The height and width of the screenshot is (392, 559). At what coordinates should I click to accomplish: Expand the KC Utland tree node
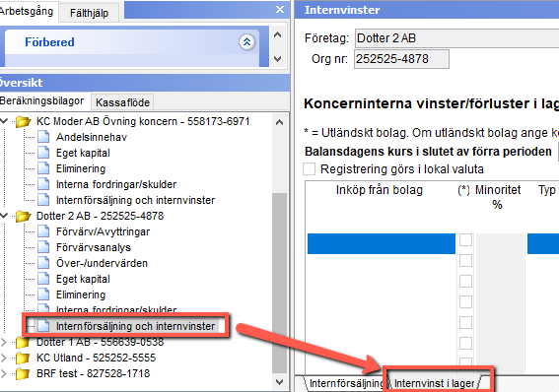4,358
